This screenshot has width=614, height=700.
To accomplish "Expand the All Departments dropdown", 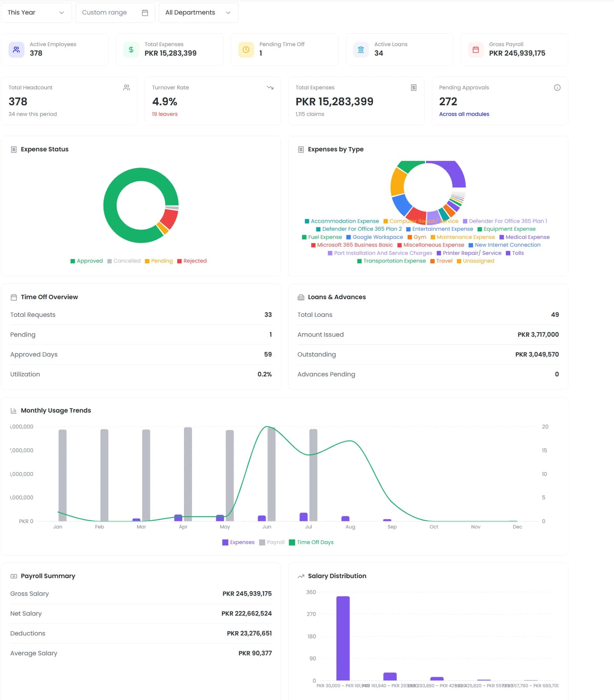I will [x=198, y=12].
